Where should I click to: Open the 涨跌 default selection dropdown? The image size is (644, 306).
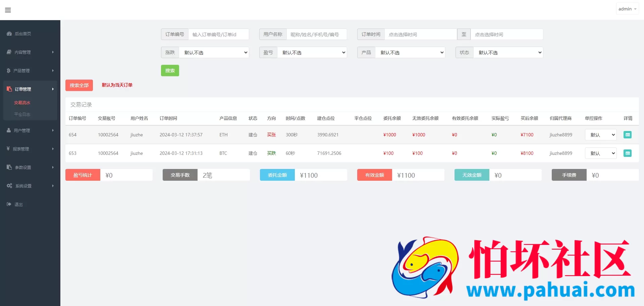click(x=214, y=52)
